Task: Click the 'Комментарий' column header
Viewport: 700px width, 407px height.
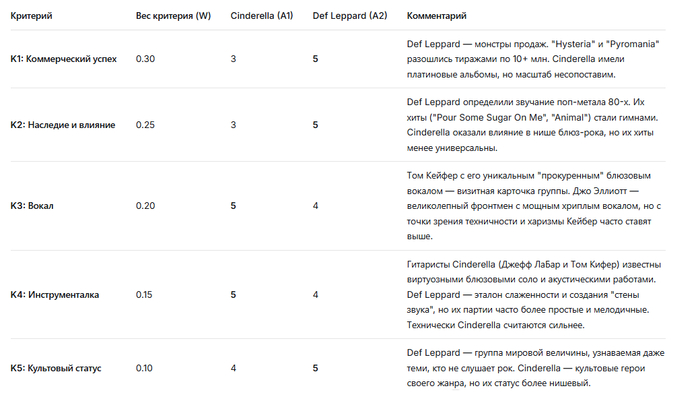Action: pyautogui.click(x=436, y=16)
